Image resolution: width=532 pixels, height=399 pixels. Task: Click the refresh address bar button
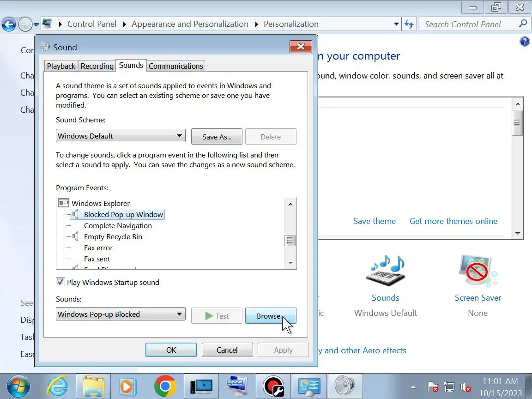tap(409, 24)
